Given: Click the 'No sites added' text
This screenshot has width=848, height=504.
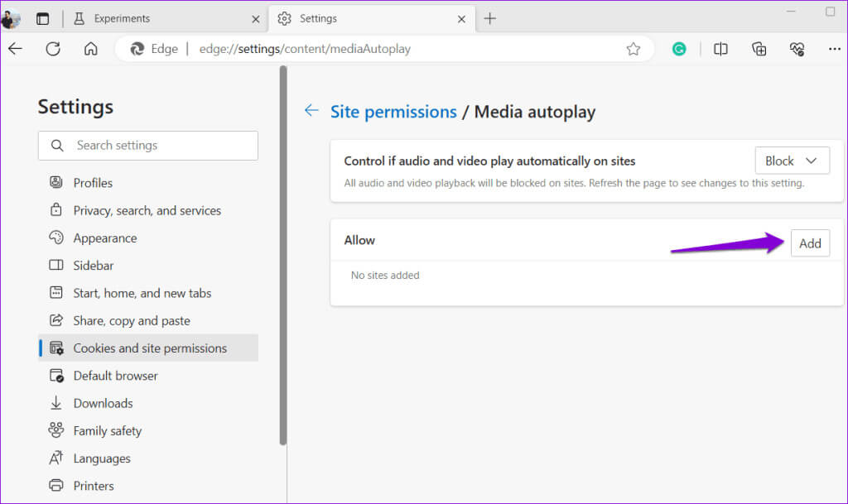Looking at the screenshot, I should 385,275.
